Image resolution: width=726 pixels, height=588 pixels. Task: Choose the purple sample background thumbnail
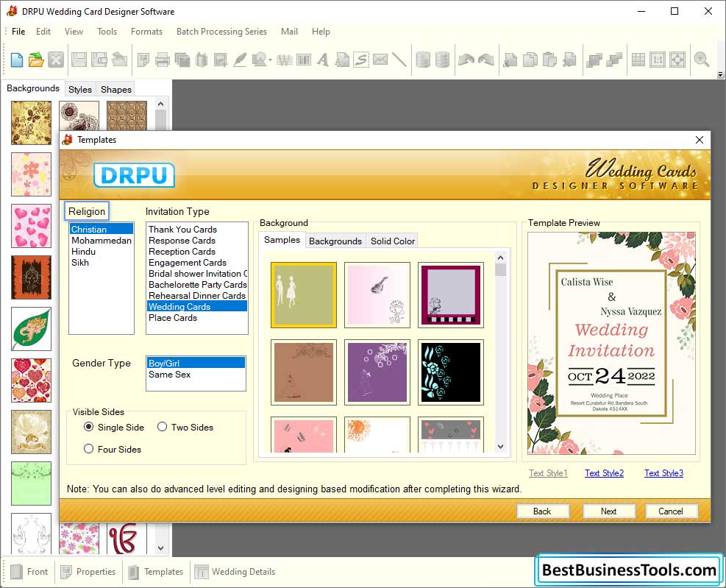[377, 372]
